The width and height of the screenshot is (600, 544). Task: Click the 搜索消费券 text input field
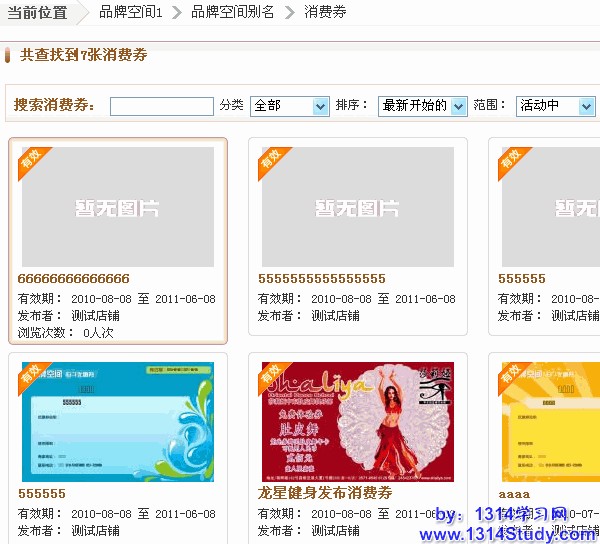[x=162, y=106]
